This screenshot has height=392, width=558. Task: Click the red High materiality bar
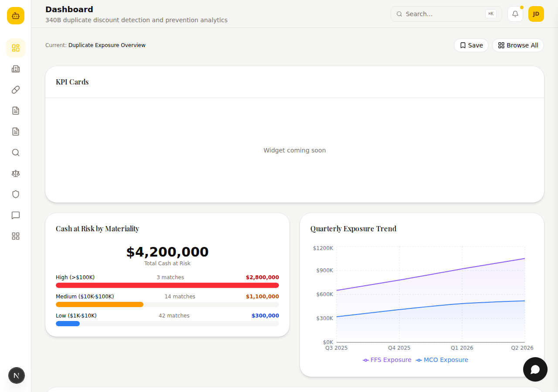pyautogui.click(x=167, y=285)
